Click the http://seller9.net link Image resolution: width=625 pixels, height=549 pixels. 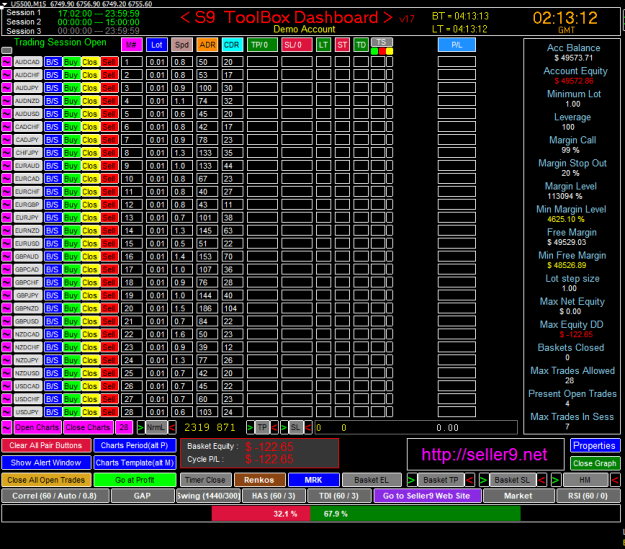click(484, 455)
